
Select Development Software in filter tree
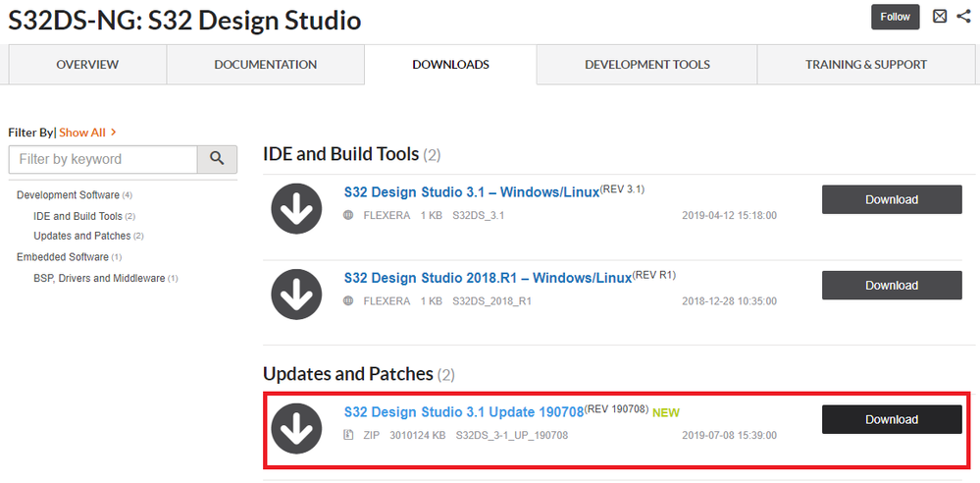pyautogui.click(x=68, y=195)
